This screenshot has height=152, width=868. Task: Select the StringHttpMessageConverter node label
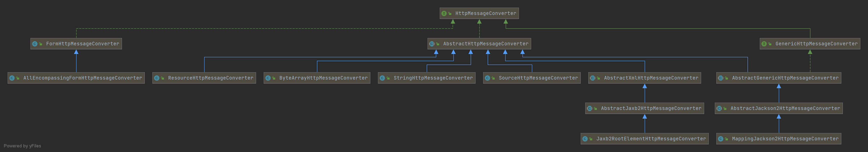433,78
